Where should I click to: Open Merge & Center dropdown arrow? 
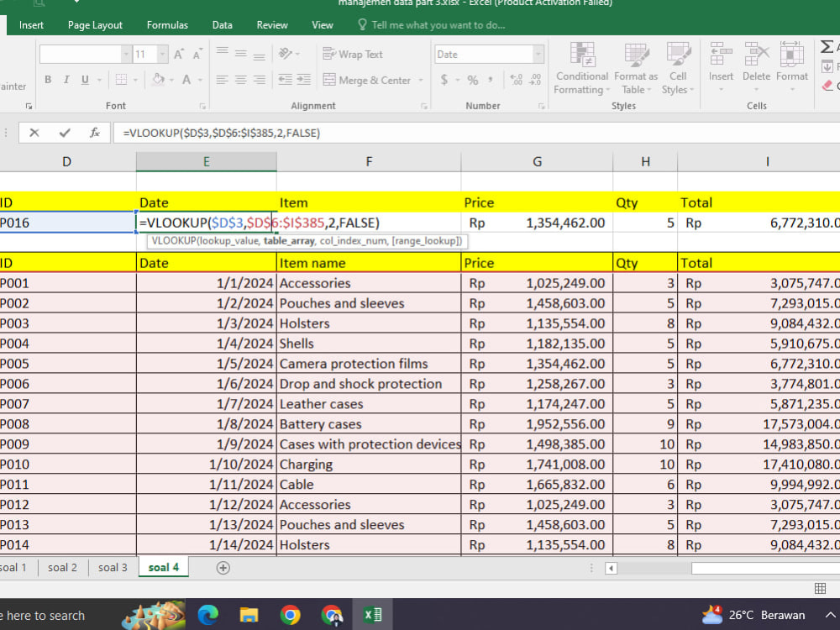point(421,81)
